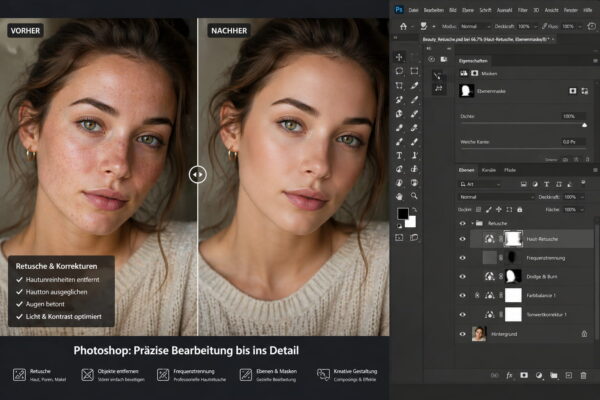600x400 pixels.
Task: Reset default foreground and background colors icon
Action: pyautogui.click(x=399, y=225)
